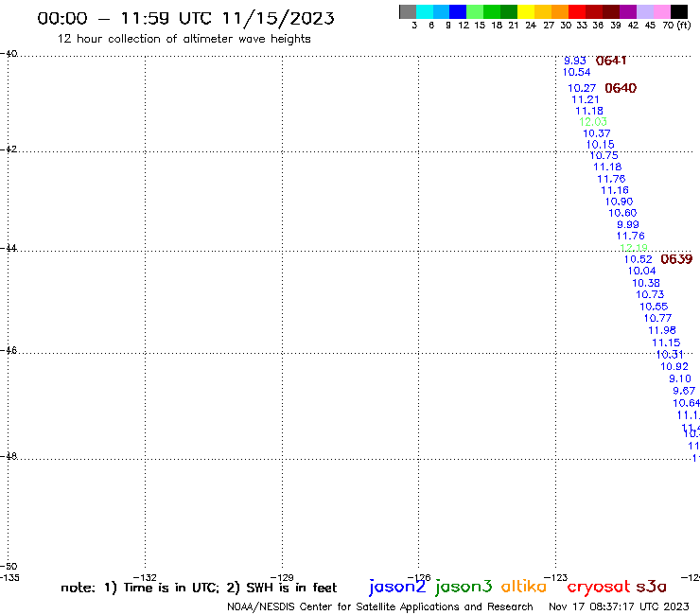Click the 10.73 wave height reading

pyautogui.click(x=650, y=294)
